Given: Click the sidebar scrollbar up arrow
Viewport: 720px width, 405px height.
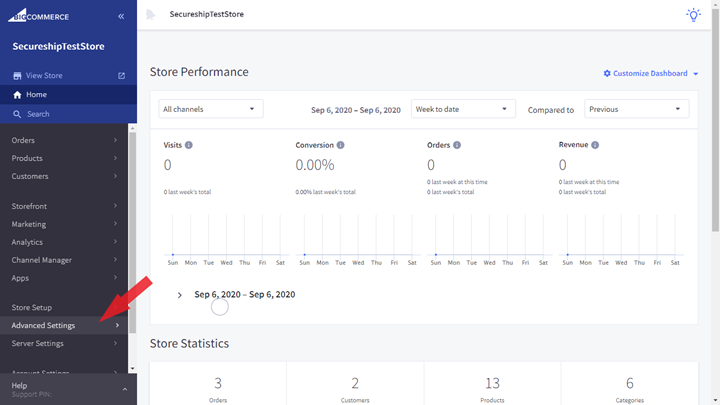Looking at the screenshot, I should 133,128.
